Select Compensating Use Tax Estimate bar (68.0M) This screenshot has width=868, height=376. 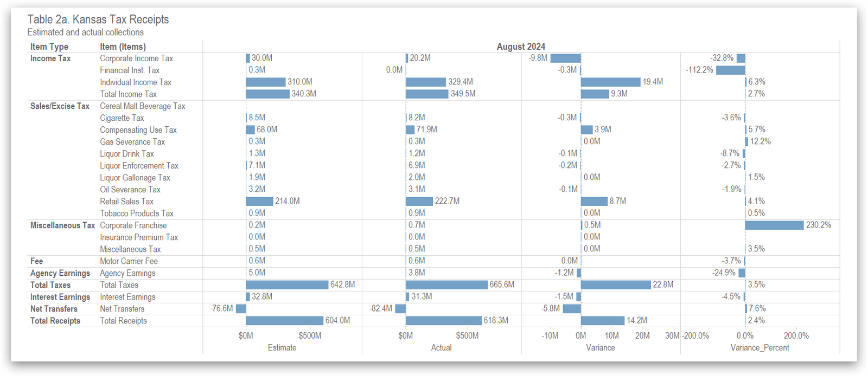coord(250,130)
